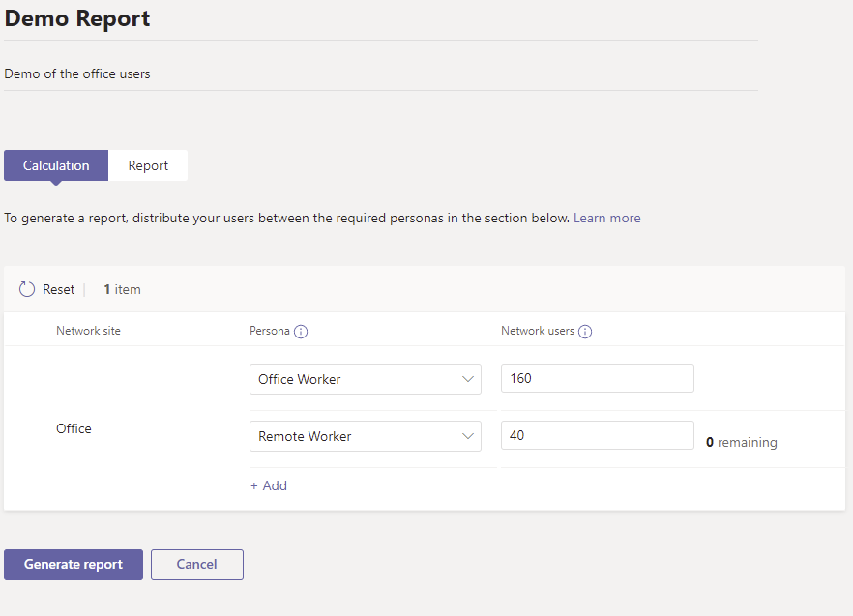Click + Add to add a persona
The width and height of the screenshot is (853, 616).
point(269,485)
